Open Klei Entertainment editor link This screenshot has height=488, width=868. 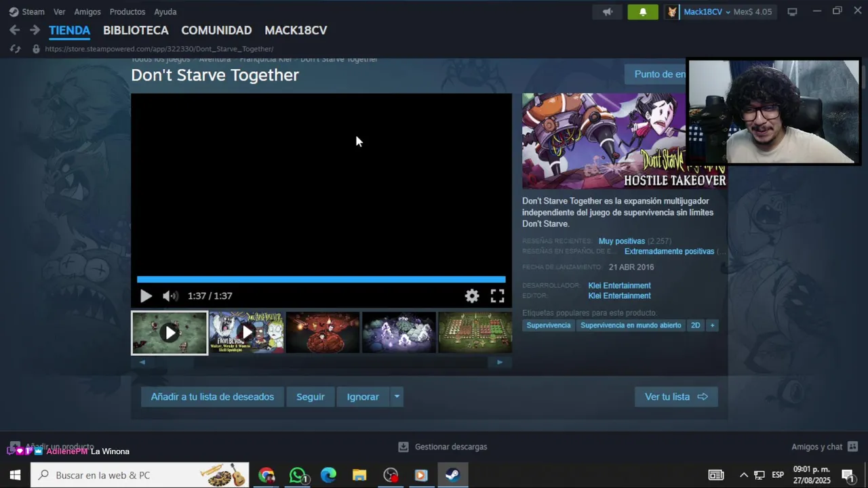point(619,296)
